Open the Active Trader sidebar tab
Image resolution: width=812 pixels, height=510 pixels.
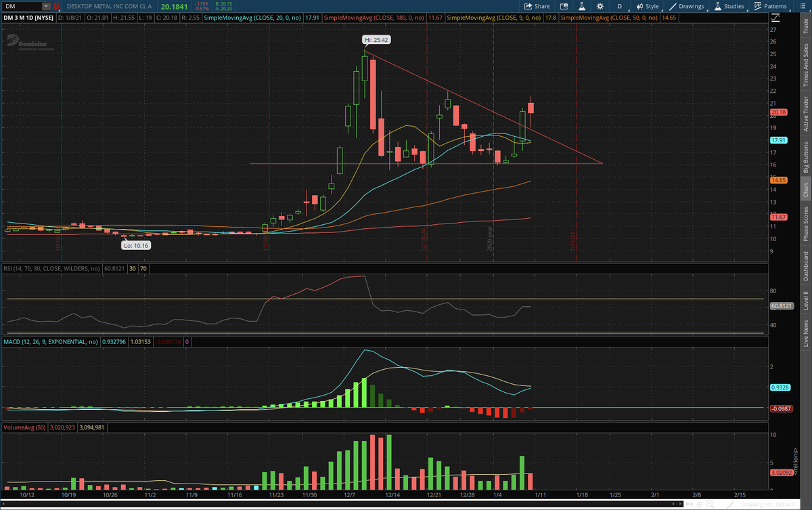pos(805,113)
